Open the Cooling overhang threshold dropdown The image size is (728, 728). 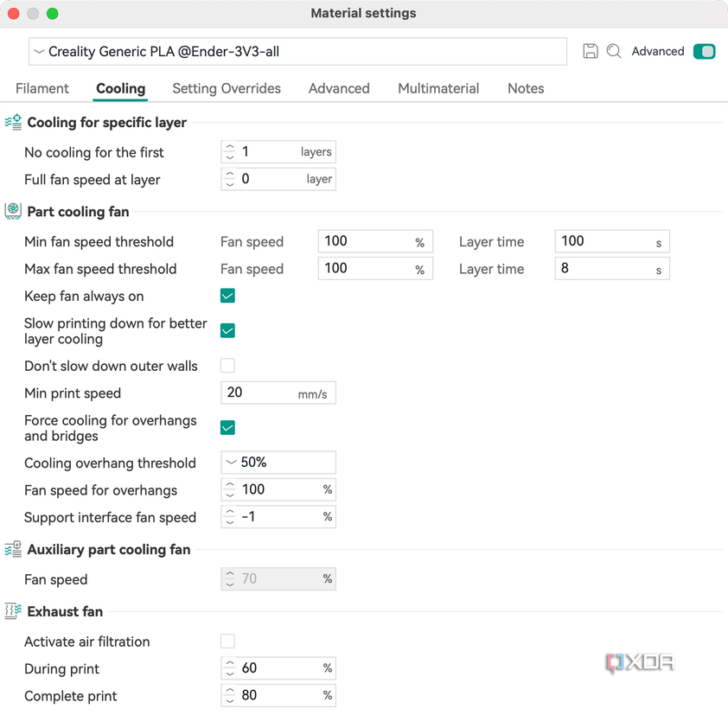[278, 463]
